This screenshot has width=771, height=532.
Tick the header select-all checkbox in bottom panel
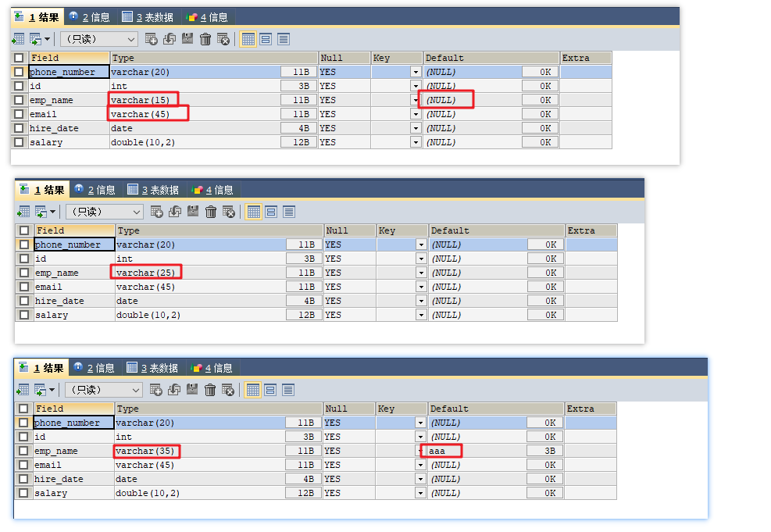[x=23, y=408]
